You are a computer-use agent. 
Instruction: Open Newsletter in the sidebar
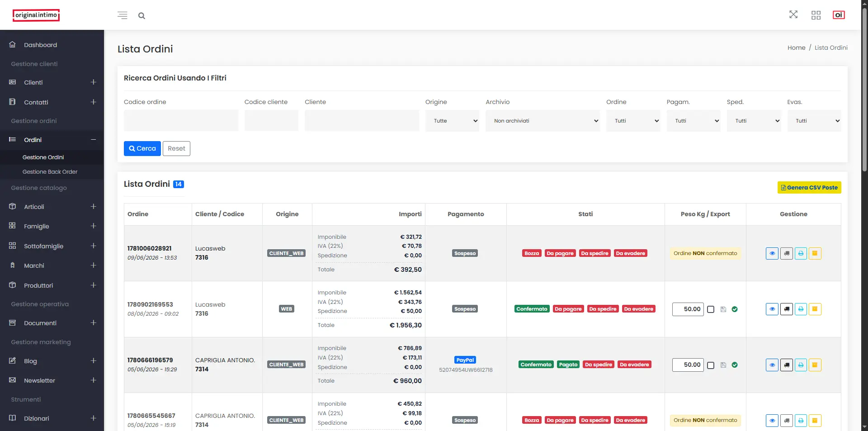52,380
